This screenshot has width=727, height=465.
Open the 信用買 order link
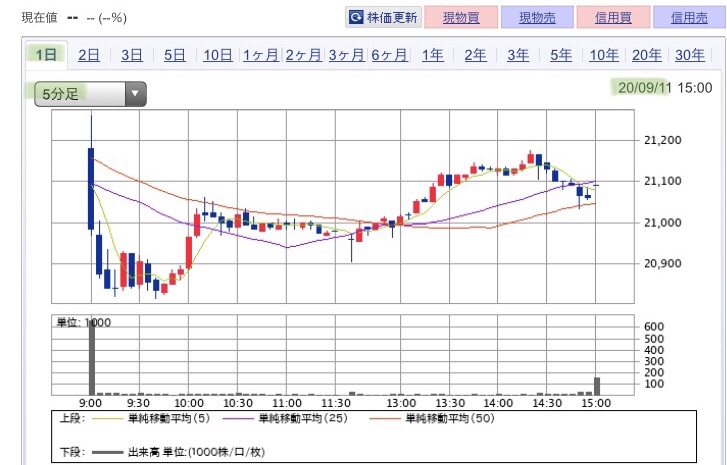[613, 17]
